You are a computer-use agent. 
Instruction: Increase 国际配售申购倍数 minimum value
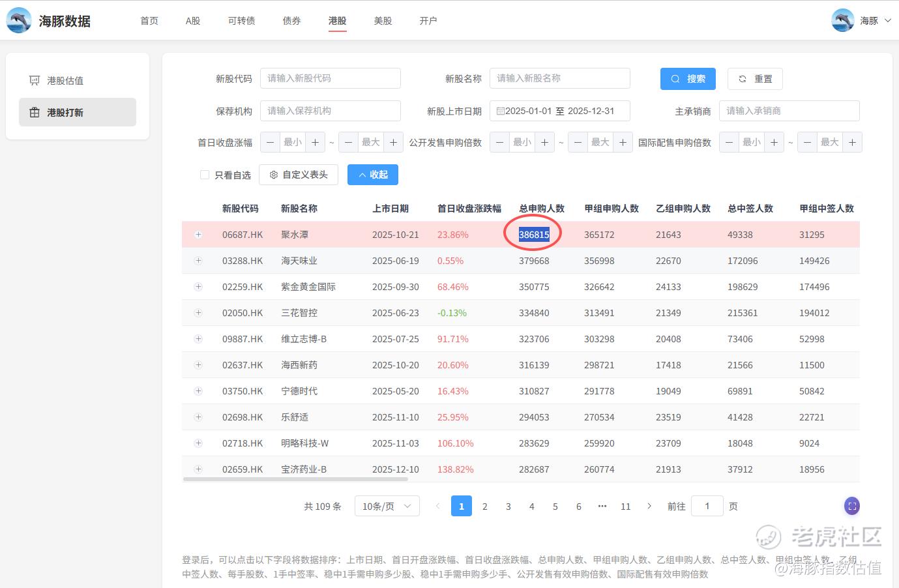(774, 142)
